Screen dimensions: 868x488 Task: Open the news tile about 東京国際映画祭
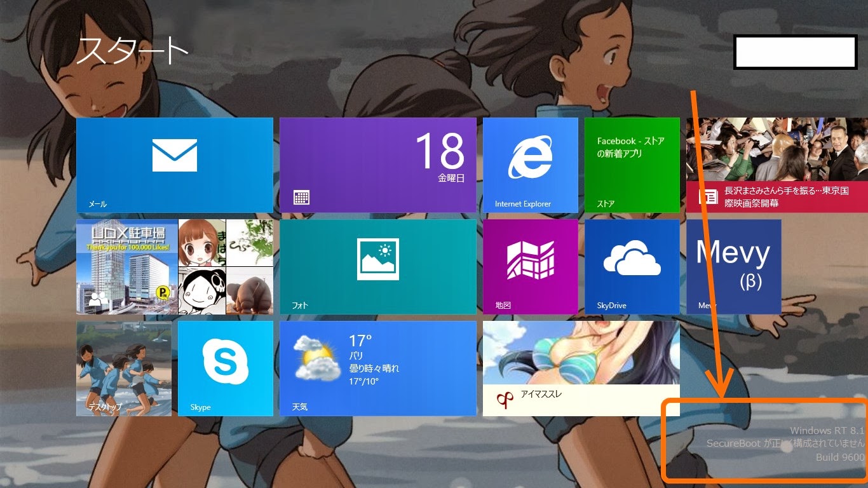tap(777, 165)
